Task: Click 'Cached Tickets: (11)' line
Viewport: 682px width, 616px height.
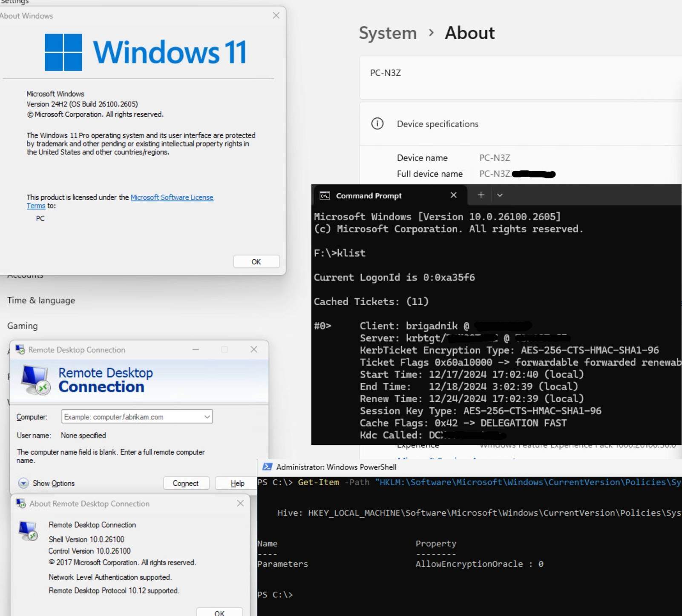Action: coord(371,302)
